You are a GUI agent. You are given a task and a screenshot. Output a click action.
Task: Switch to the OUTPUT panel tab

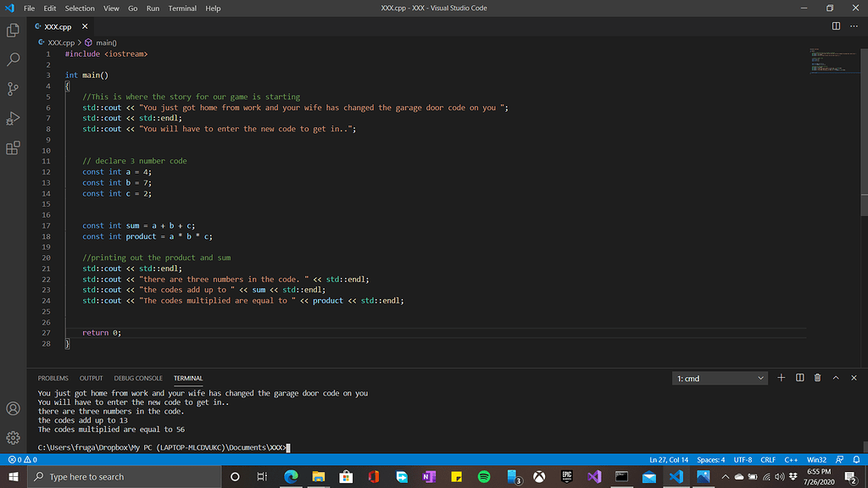point(92,379)
